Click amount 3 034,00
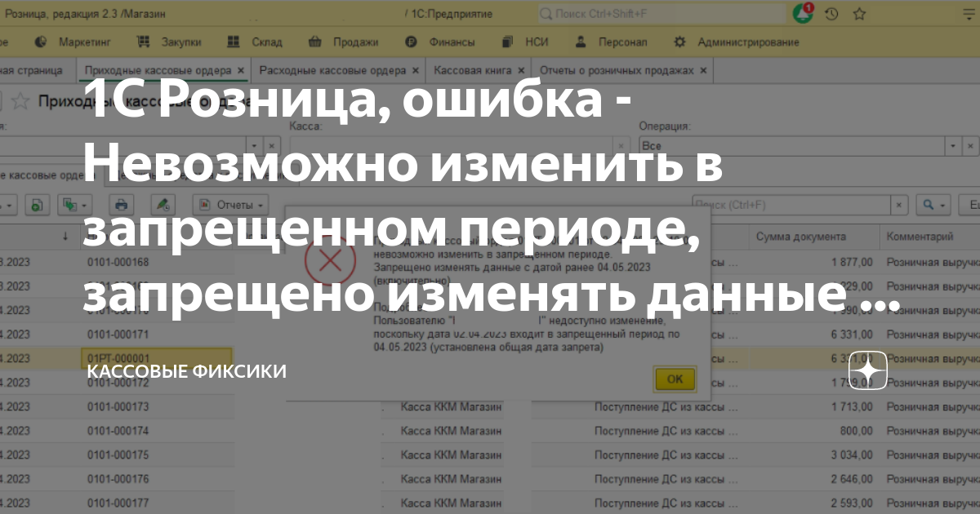The width and height of the screenshot is (980, 514). tap(852, 454)
